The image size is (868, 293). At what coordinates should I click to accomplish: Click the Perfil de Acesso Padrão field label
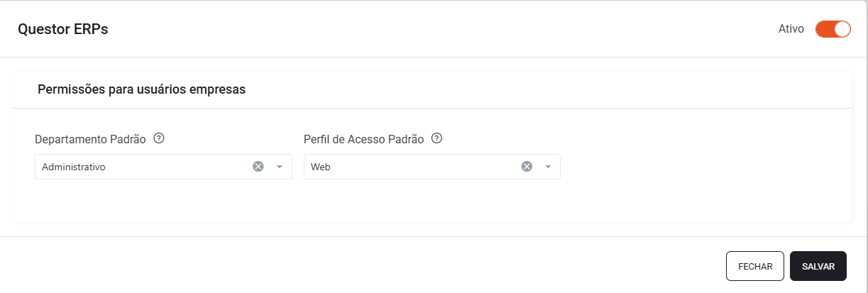coord(363,139)
